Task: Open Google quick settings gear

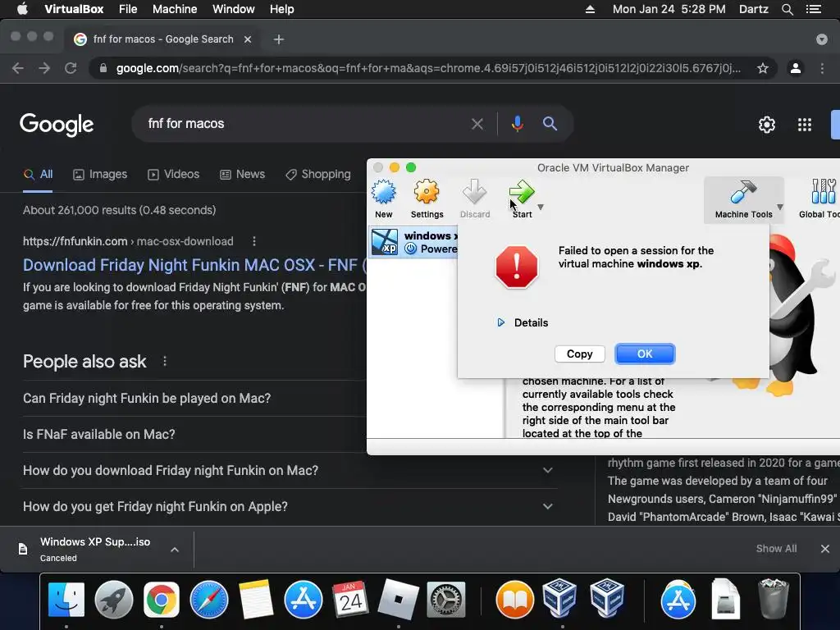Action: (767, 125)
